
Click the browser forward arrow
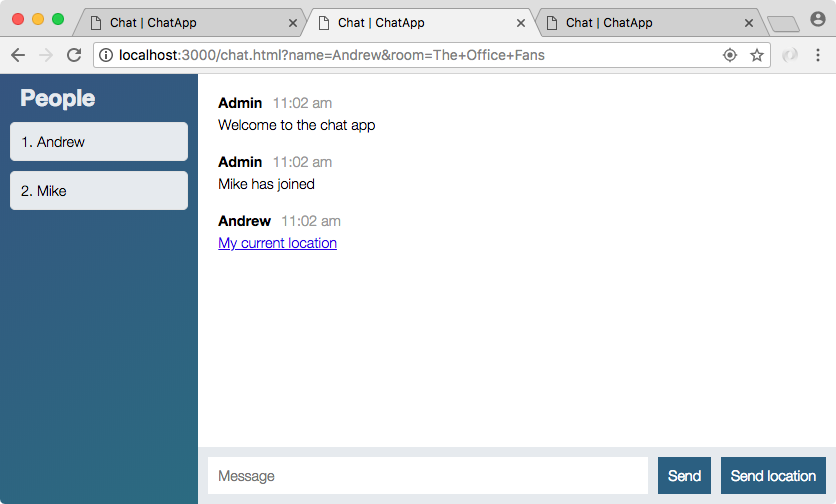click(x=46, y=55)
